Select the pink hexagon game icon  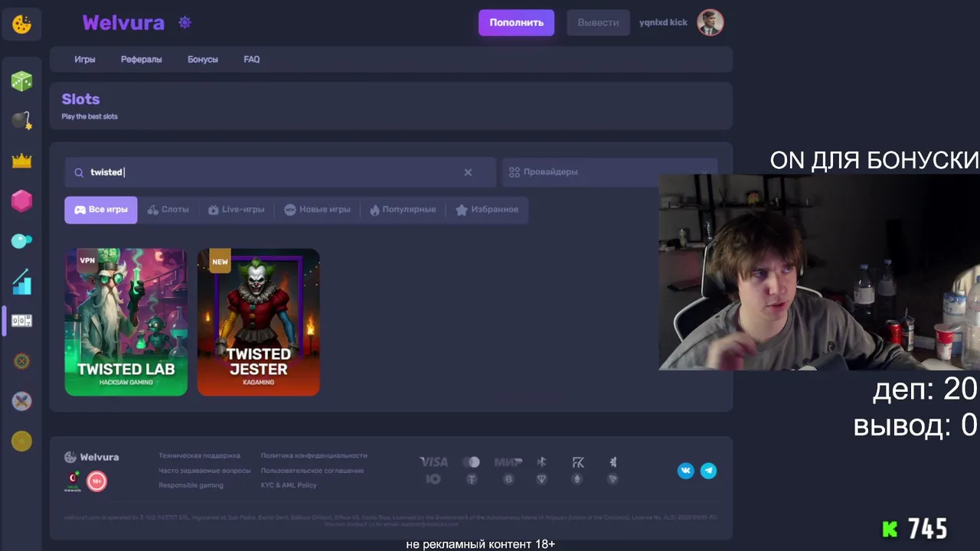coord(21,201)
